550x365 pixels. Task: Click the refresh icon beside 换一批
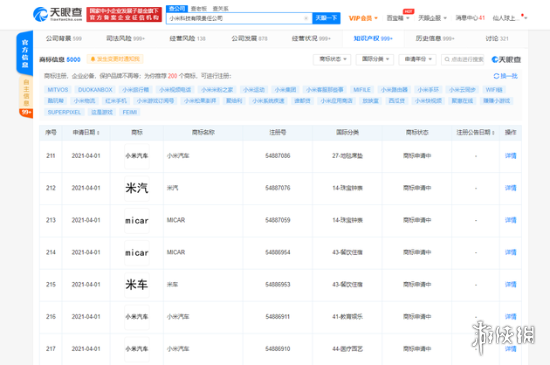coord(496,76)
